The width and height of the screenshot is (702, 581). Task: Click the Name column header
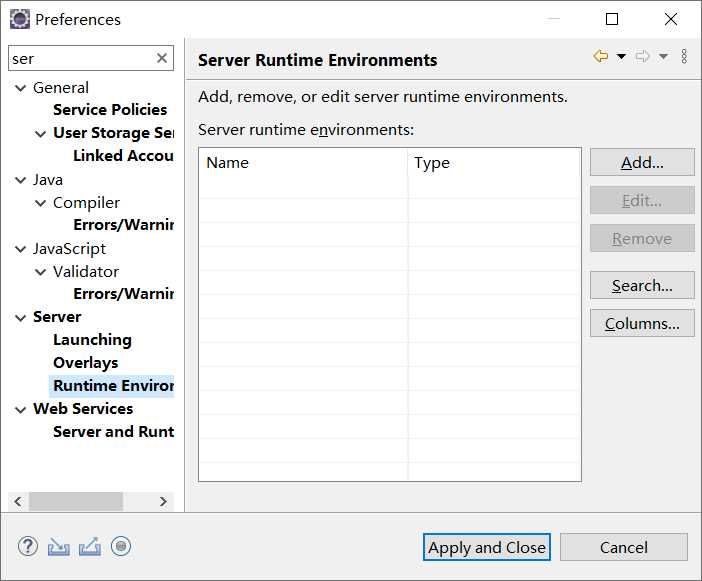click(x=302, y=163)
